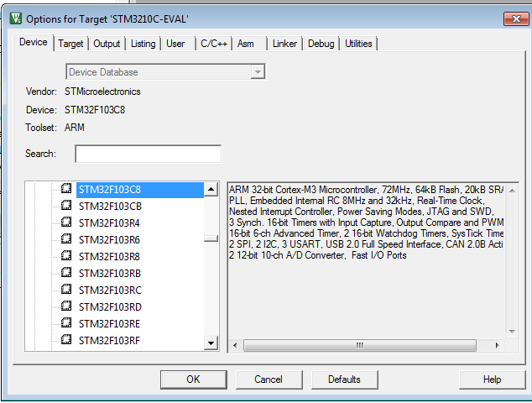The image size is (532, 403).
Task: Choose the STM32F103RC device entry
Action: click(110, 290)
